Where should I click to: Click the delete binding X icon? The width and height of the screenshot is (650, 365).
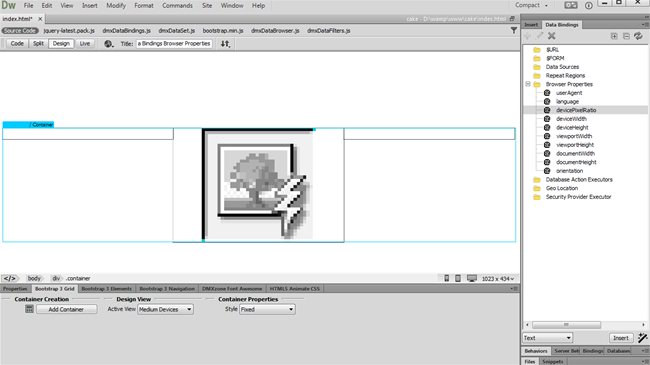pyautogui.click(x=551, y=36)
